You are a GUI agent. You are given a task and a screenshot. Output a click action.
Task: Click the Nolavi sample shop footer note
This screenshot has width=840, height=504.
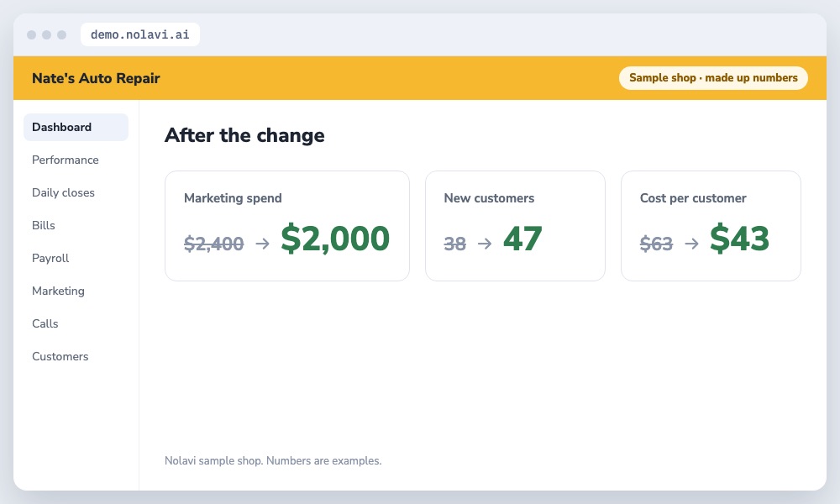273,460
